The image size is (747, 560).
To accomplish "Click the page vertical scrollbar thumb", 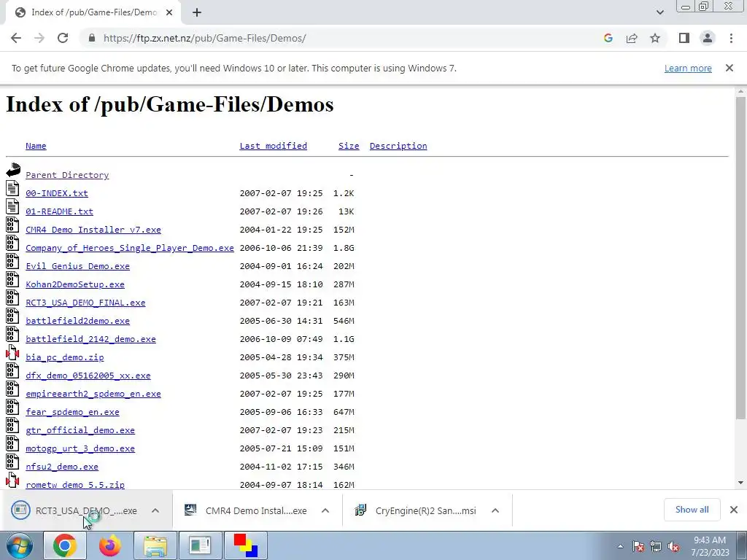I will pos(740,257).
